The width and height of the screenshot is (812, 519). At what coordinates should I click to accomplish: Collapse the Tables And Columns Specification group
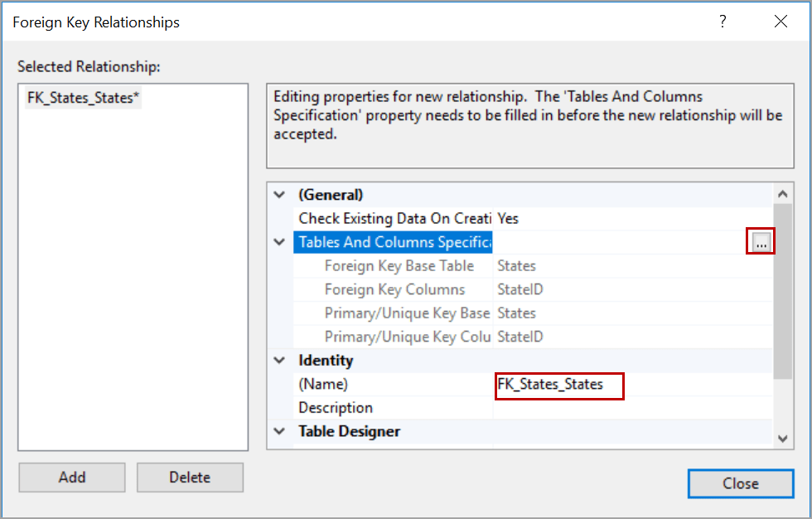click(x=279, y=241)
